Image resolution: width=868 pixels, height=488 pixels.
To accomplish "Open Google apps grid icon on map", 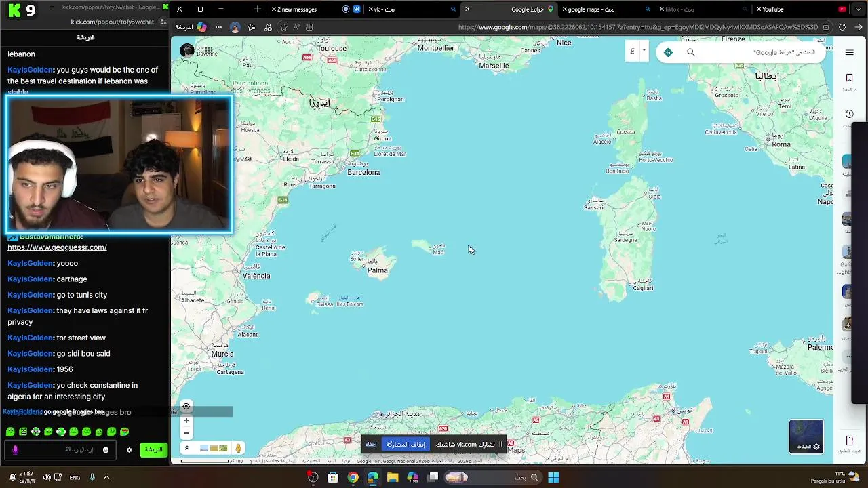I will click(208, 51).
